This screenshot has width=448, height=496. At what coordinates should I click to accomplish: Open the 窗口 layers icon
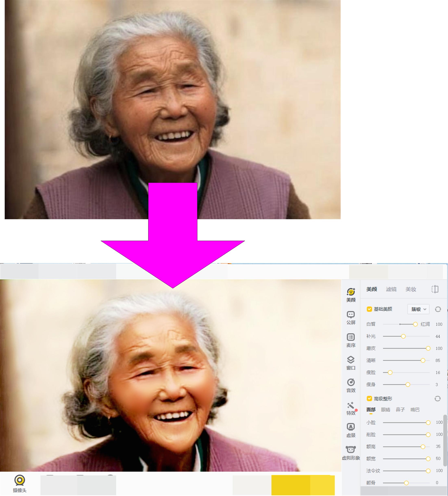pyautogui.click(x=351, y=360)
